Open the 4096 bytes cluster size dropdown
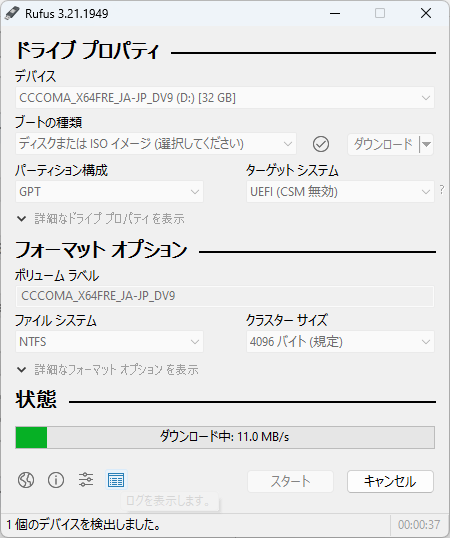The width and height of the screenshot is (450, 538). coord(340,341)
